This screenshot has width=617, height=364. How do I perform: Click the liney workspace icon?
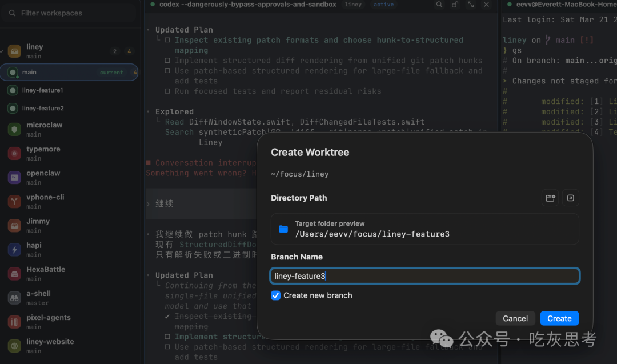[14, 51]
